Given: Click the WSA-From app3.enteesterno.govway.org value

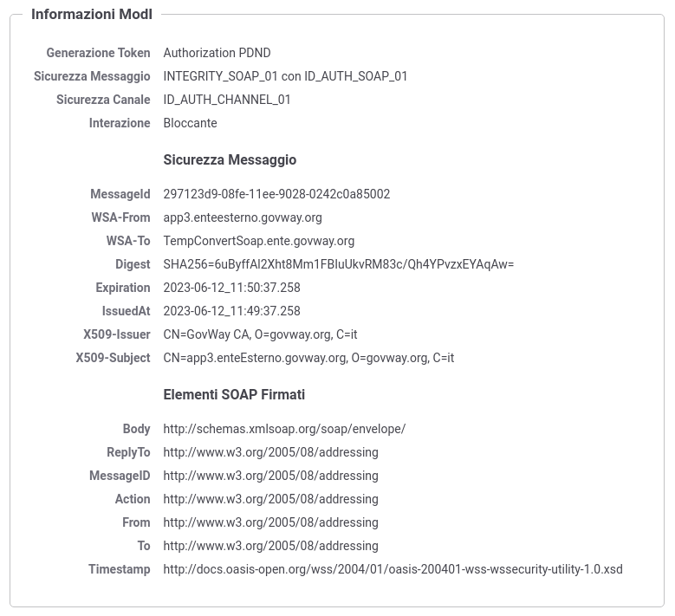Looking at the screenshot, I should pyautogui.click(x=243, y=217).
